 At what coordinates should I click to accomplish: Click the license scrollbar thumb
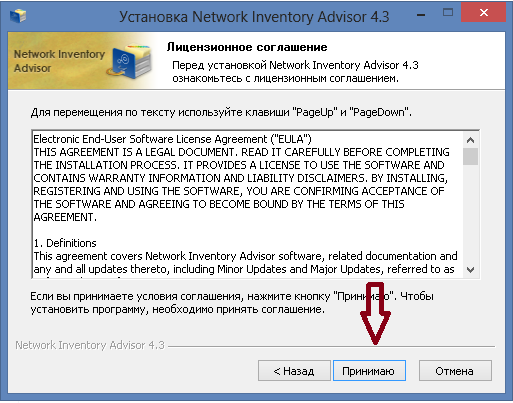(x=470, y=156)
